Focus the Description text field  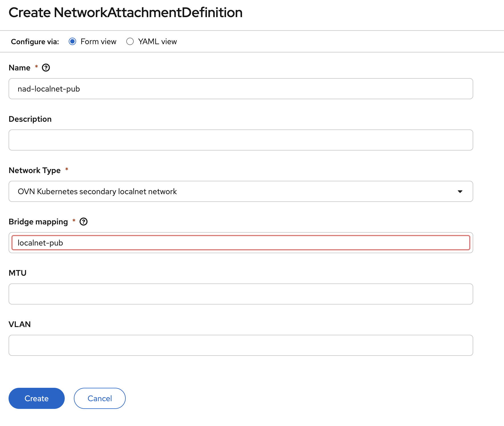click(241, 140)
